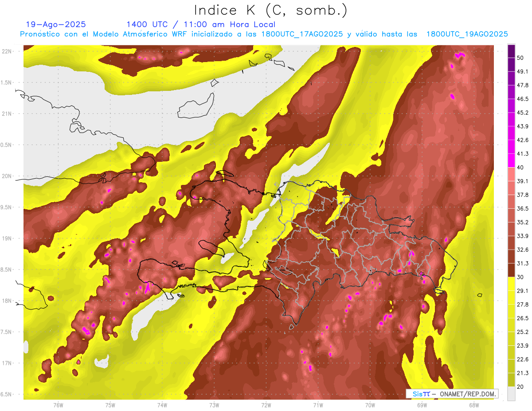Select the gray colorbar segment below 20
532x411 pixels.
click(x=511, y=393)
